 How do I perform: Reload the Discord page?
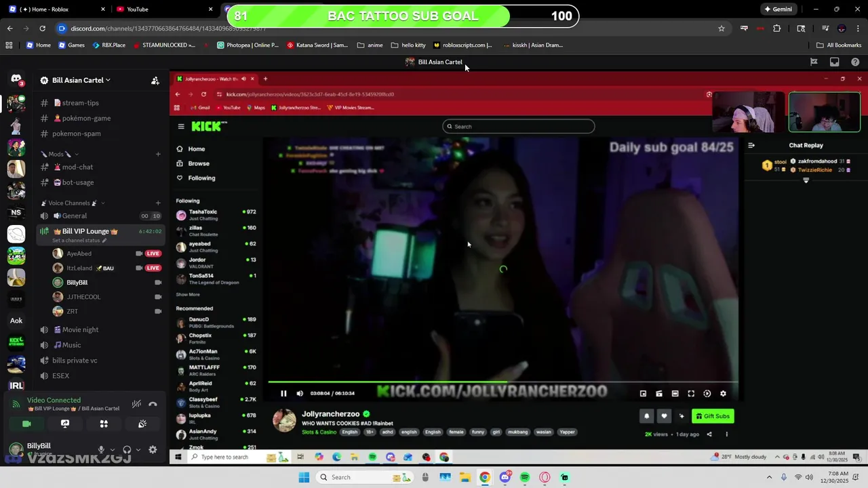[42, 28]
